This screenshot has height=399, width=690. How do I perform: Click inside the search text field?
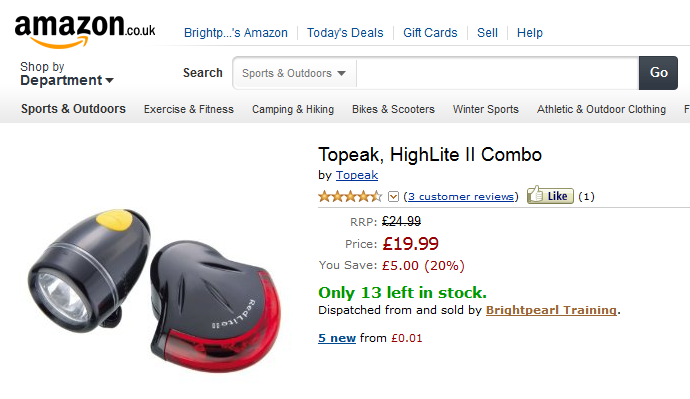pos(497,73)
